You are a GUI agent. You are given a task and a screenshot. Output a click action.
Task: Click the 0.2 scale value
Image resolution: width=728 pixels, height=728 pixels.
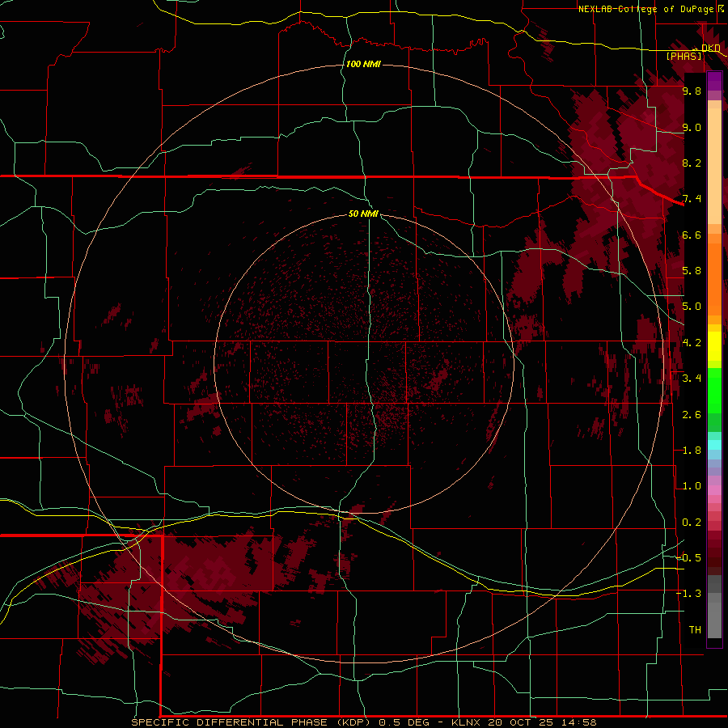pos(692,523)
